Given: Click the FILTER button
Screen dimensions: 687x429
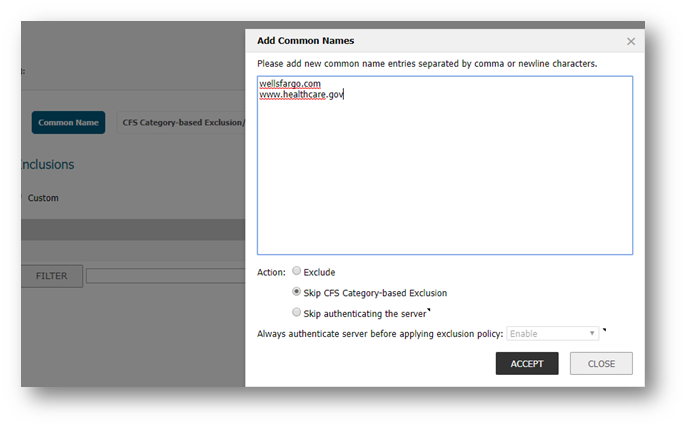Looking at the screenshot, I should click(x=51, y=275).
